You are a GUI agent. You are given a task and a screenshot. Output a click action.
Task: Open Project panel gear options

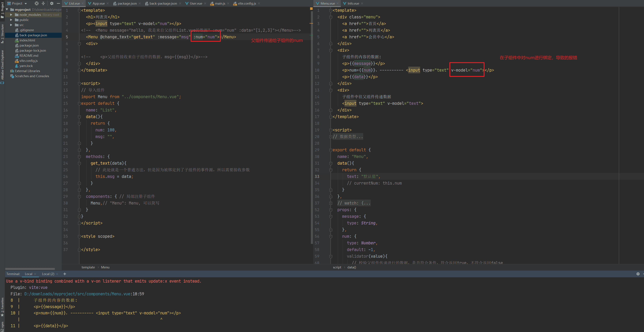[x=52, y=4]
